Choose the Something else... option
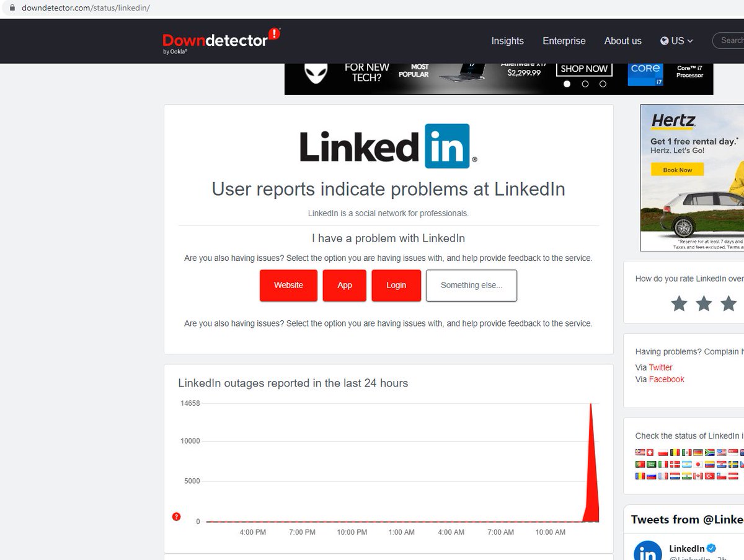744x560 pixels. pyautogui.click(x=471, y=286)
